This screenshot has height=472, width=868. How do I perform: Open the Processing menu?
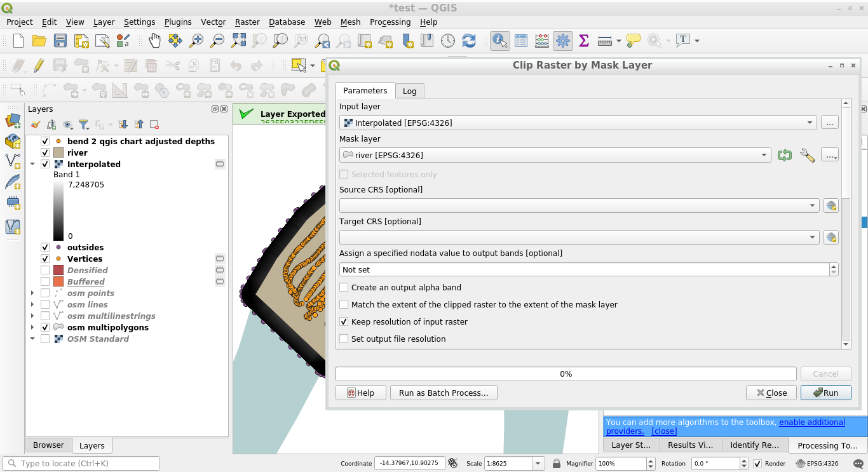pyautogui.click(x=390, y=22)
